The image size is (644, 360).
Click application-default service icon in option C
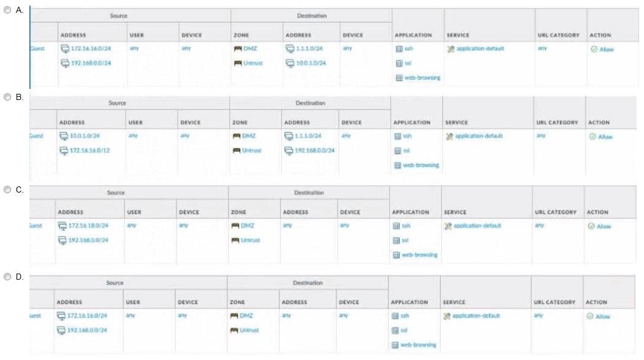click(449, 226)
